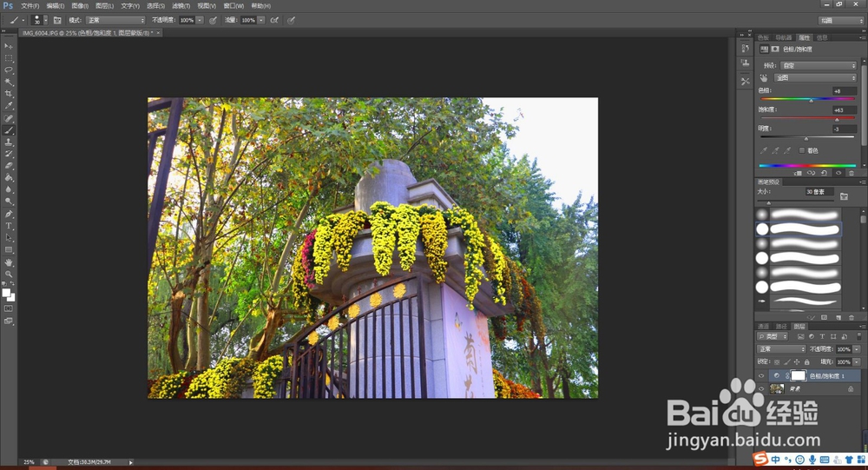This screenshot has height=470, width=868.
Task: Toggle lock transparent pixels
Action: click(777, 362)
